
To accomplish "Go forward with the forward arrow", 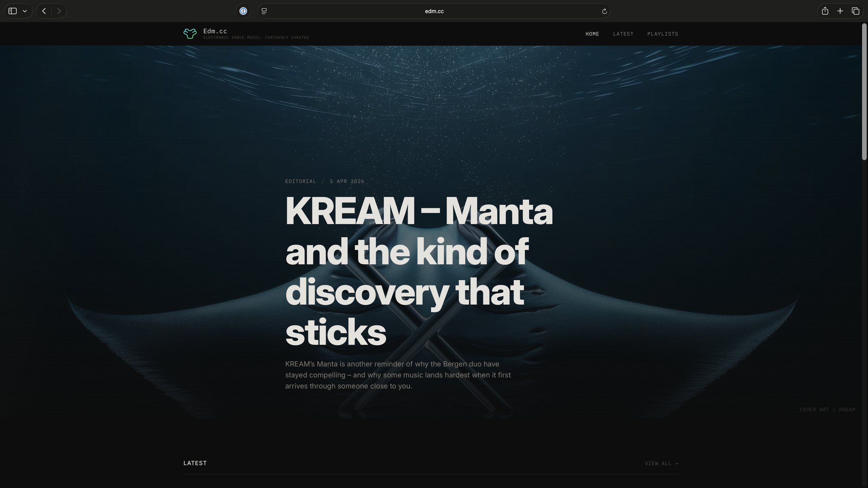I will pyautogui.click(x=59, y=11).
